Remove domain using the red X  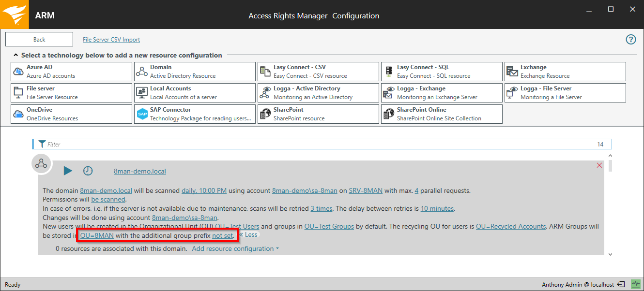pos(599,165)
